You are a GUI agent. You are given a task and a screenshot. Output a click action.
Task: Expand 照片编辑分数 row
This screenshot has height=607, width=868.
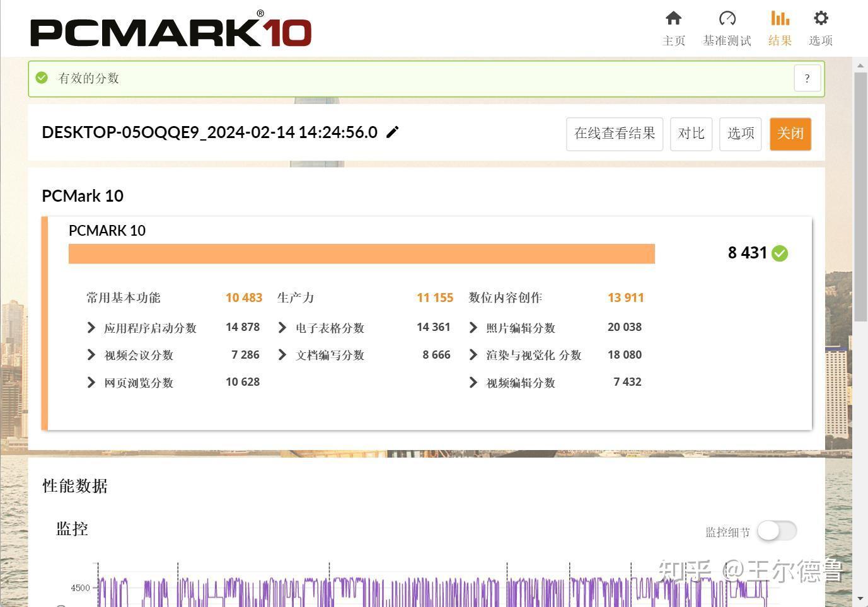click(473, 327)
